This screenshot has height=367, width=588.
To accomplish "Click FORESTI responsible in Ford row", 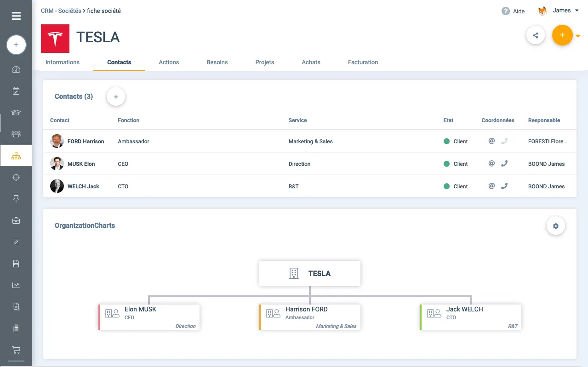I will (548, 141).
